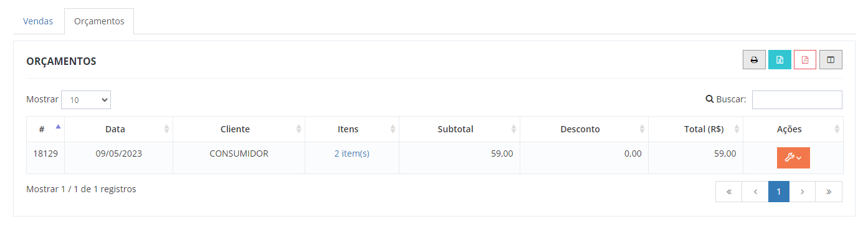The width and height of the screenshot is (868, 229).
Task: Go to next page chevron
Action: (x=803, y=192)
